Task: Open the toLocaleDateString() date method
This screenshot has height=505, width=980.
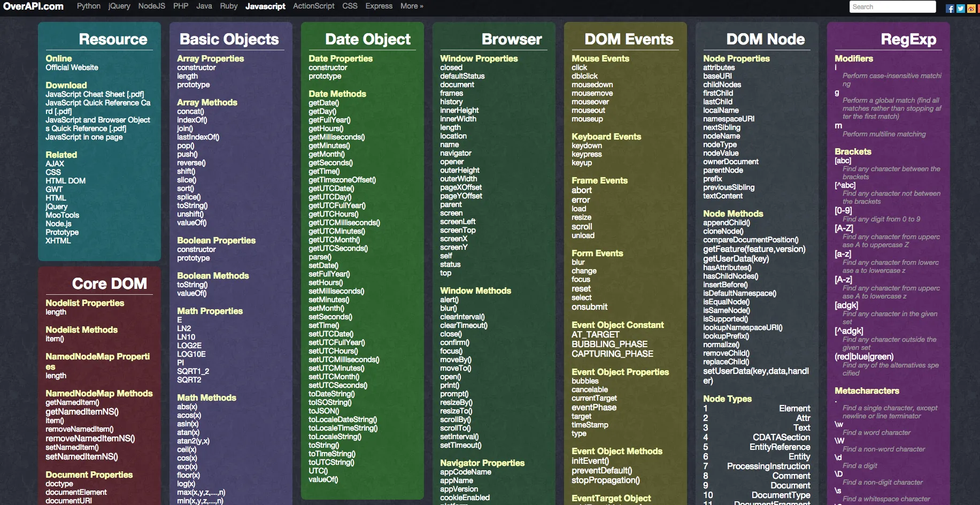Action: (x=343, y=419)
